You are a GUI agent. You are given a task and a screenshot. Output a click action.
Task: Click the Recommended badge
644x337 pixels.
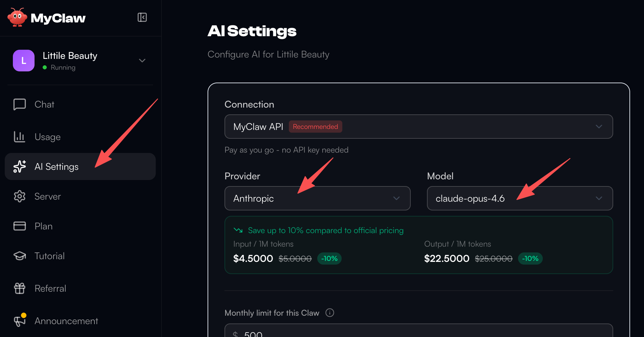(x=315, y=127)
